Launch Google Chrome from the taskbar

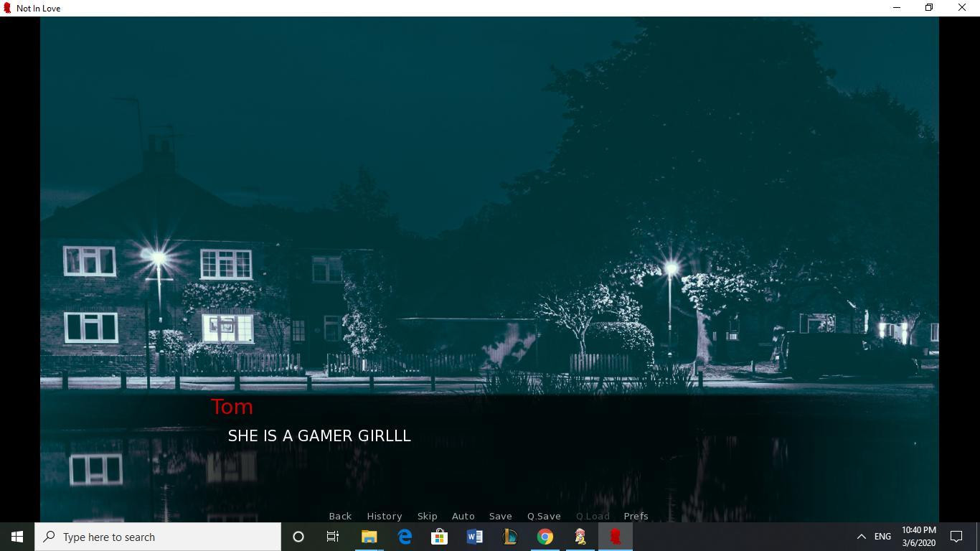click(x=545, y=537)
